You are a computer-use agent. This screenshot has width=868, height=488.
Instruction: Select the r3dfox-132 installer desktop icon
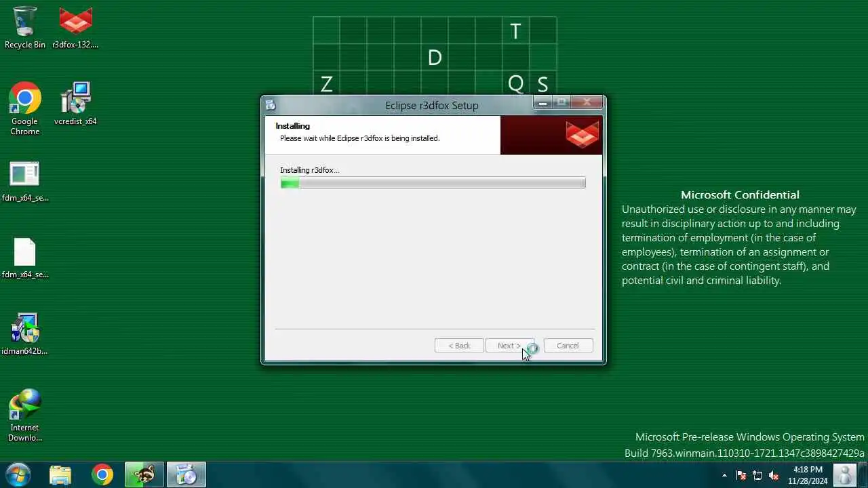click(x=75, y=28)
